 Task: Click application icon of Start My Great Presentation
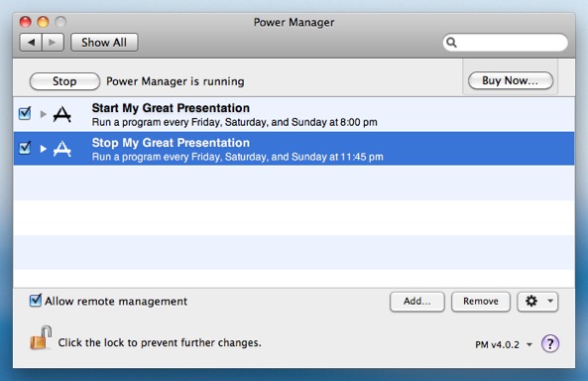click(61, 114)
